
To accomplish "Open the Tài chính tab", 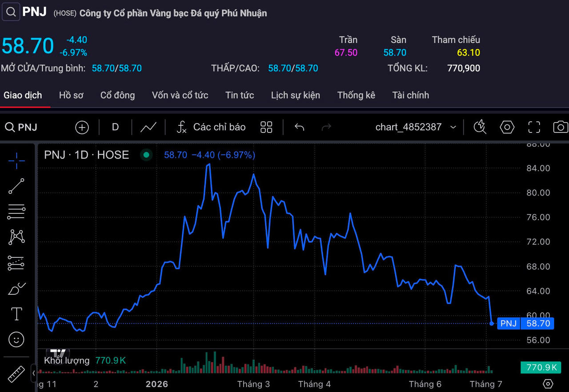I will [411, 95].
